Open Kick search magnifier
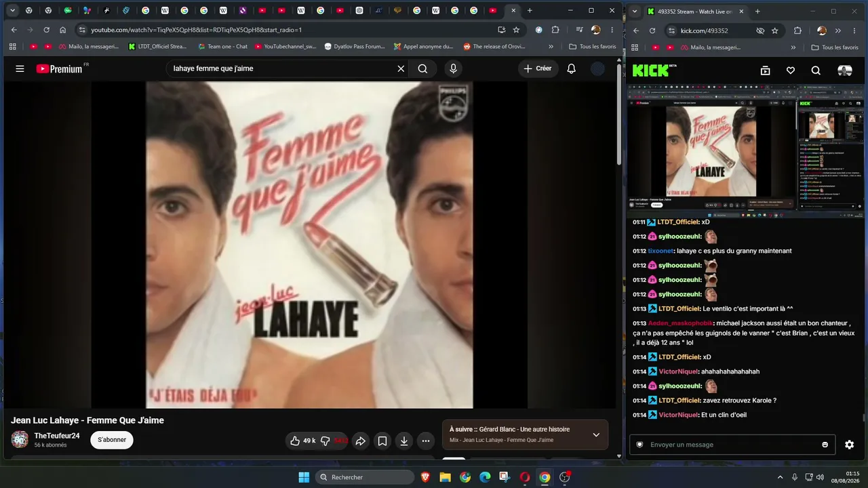The width and height of the screenshot is (868, 488). click(816, 70)
